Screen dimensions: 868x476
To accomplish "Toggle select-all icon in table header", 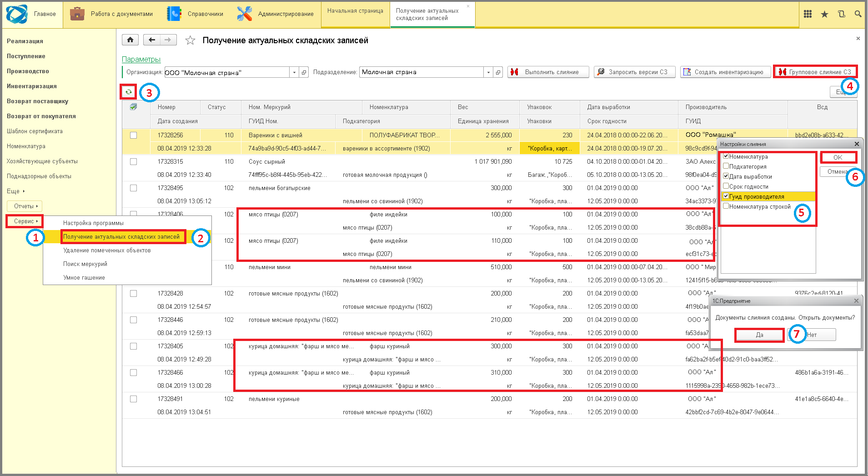I will point(133,107).
